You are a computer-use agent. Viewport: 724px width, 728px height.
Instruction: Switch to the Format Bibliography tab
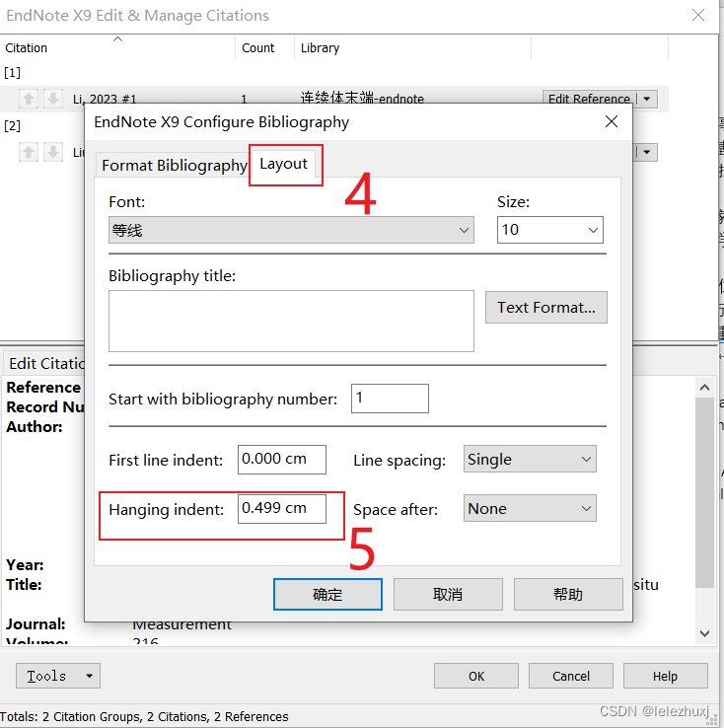point(174,166)
